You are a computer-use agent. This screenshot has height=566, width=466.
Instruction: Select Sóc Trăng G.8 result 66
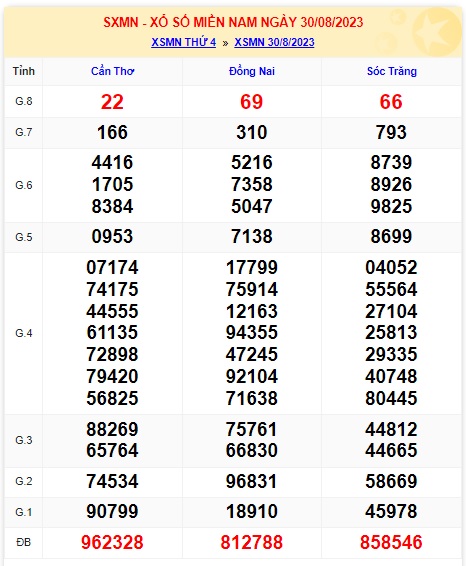click(x=391, y=102)
